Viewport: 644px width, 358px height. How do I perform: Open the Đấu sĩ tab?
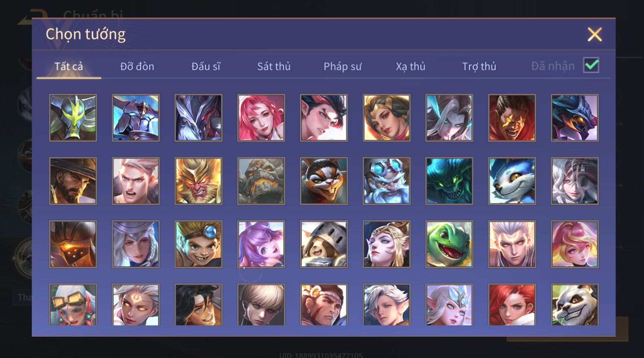coord(206,67)
